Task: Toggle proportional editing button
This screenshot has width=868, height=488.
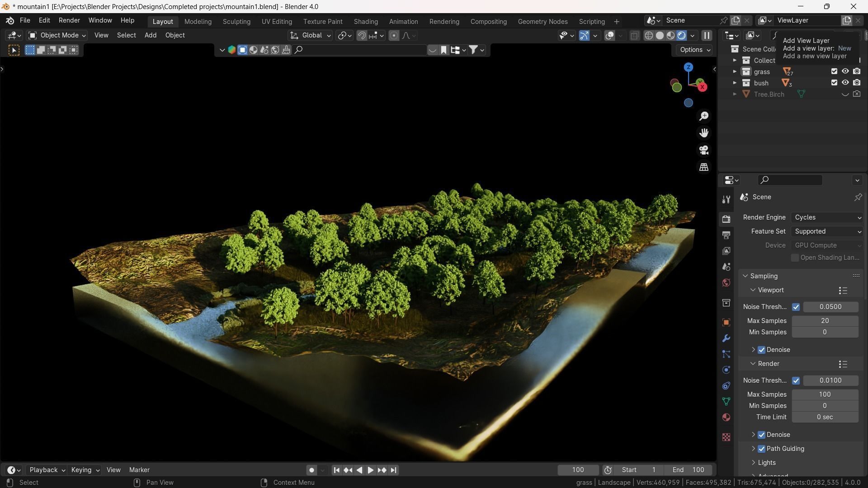Action: click(394, 35)
